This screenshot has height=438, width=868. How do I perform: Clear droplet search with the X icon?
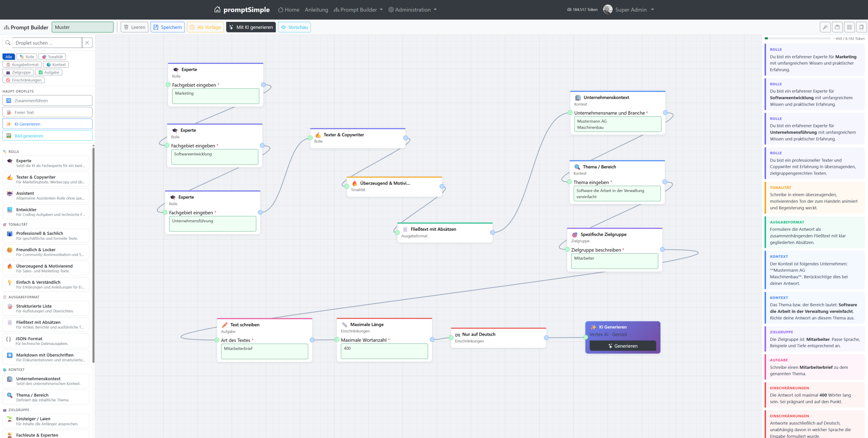pyautogui.click(x=87, y=43)
